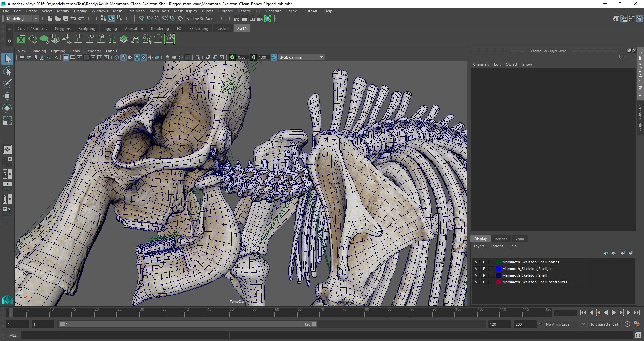Select the arrow Select tool

coord(7,59)
